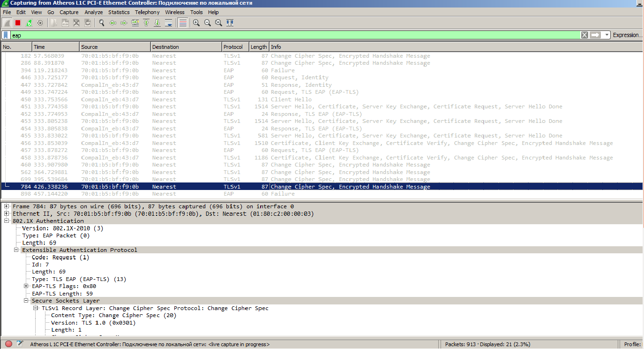Sort by Source column header
The height and width of the screenshot is (349, 644).
115,47
